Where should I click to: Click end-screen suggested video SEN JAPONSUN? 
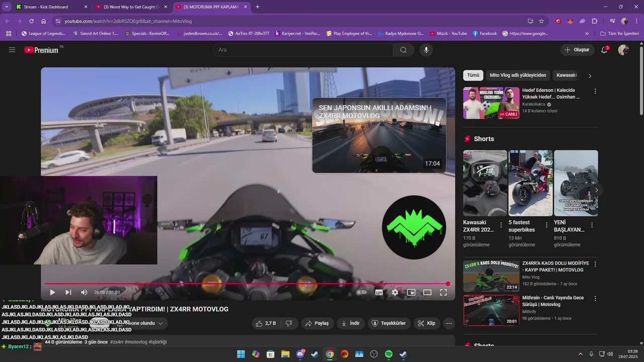[379, 135]
